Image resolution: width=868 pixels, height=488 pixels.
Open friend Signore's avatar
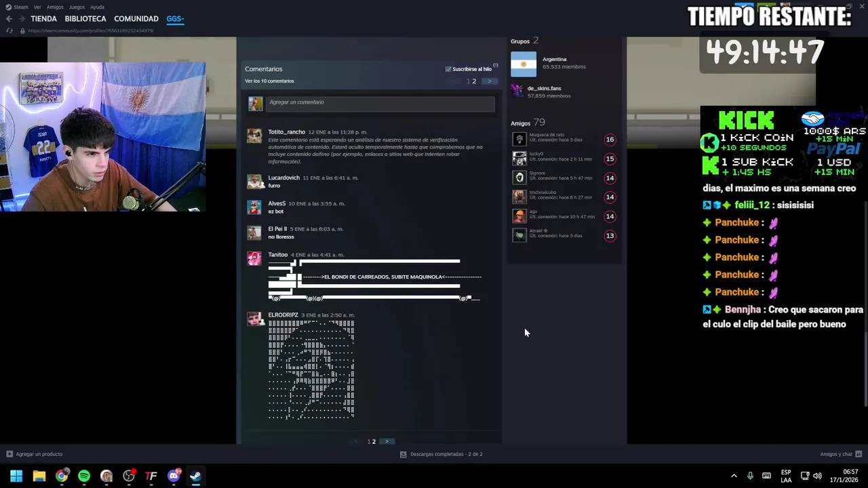[x=519, y=178]
